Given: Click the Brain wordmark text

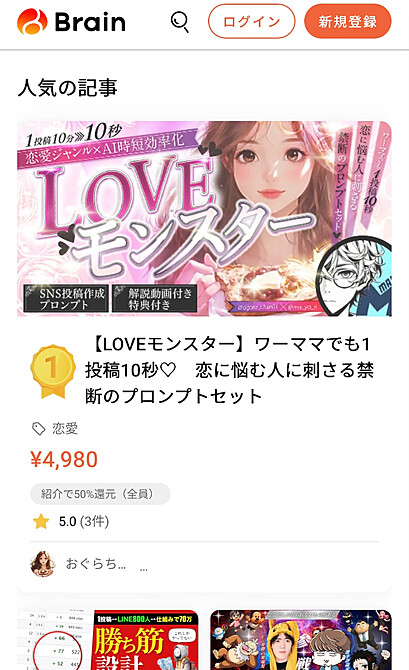Looking at the screenshot, I should [x=90, y=22].
